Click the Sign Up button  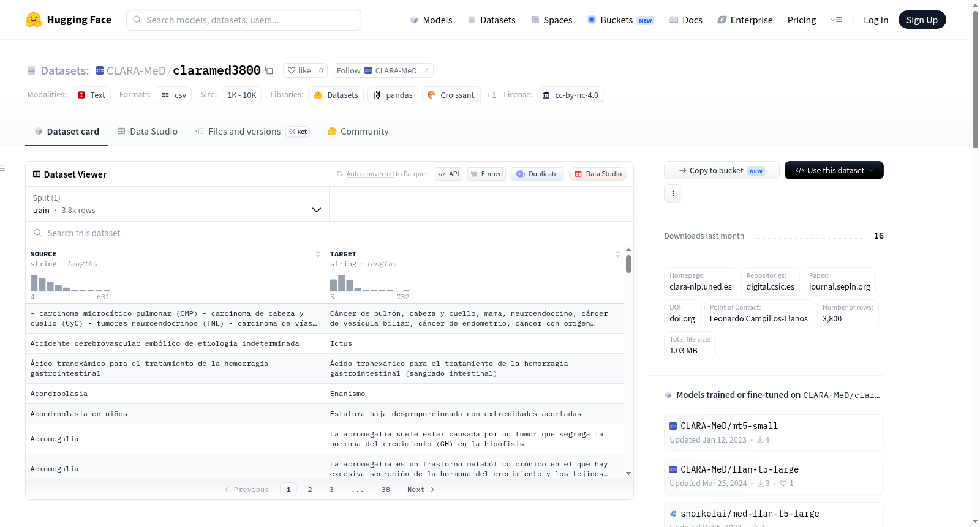922,20
